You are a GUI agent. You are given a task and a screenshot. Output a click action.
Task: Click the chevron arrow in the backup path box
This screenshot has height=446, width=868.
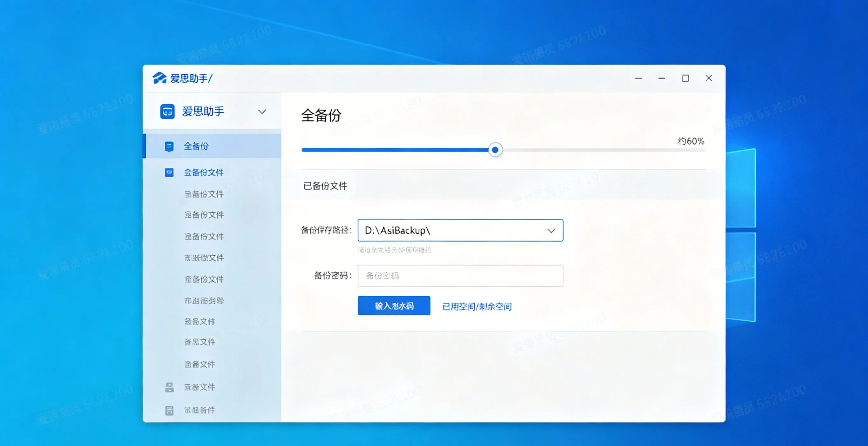[551, 231]
